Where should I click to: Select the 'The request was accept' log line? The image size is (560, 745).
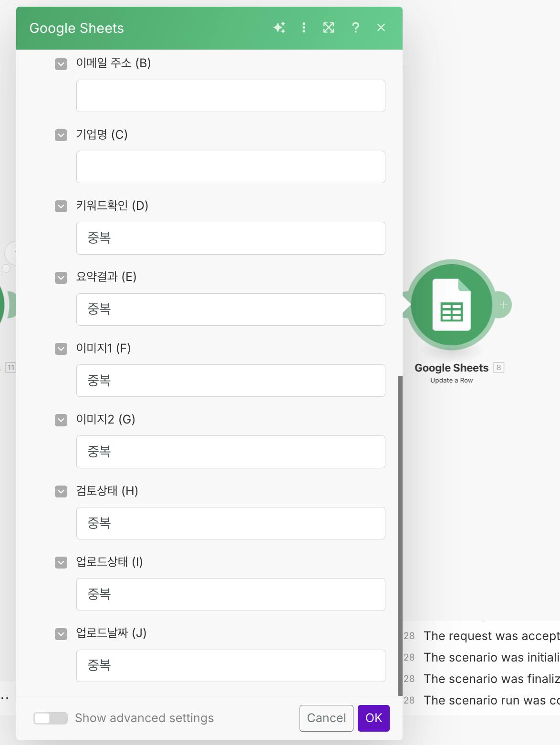(x=492, y=636)
